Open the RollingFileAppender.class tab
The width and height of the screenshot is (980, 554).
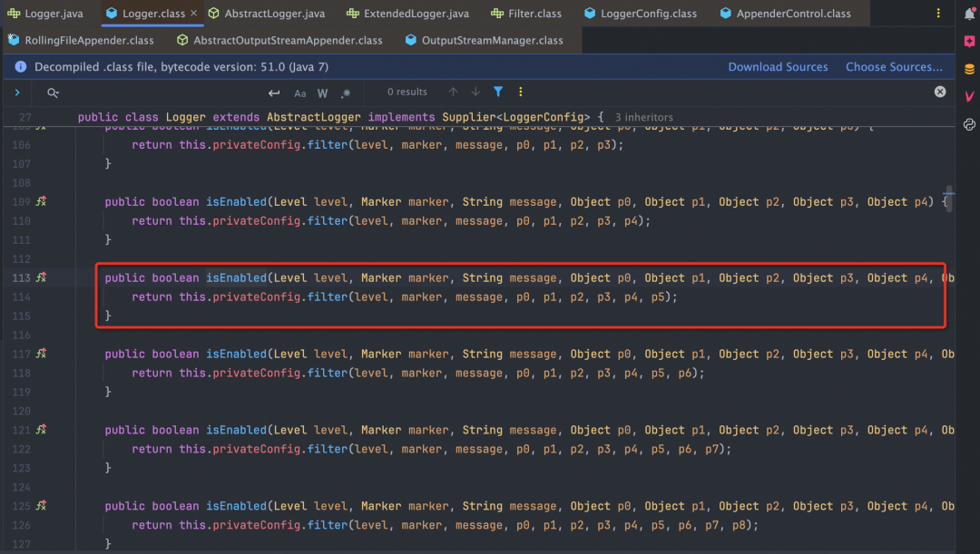(82, 40)
